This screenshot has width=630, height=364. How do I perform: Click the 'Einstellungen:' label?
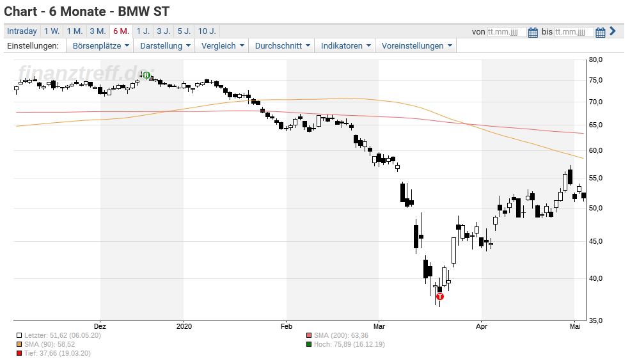33,46
